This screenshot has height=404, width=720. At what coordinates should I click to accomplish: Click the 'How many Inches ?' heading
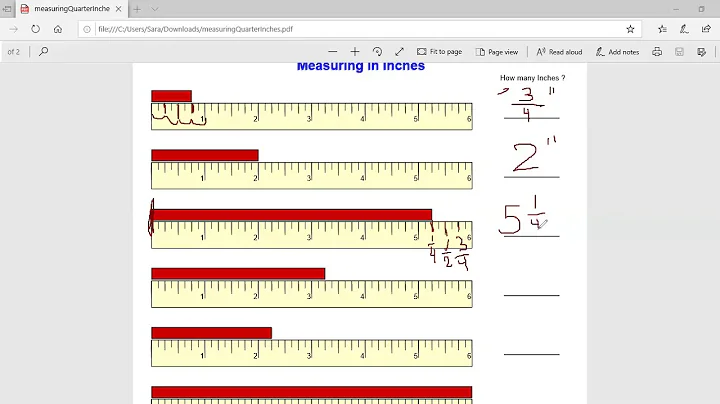[x=533, y=78]
